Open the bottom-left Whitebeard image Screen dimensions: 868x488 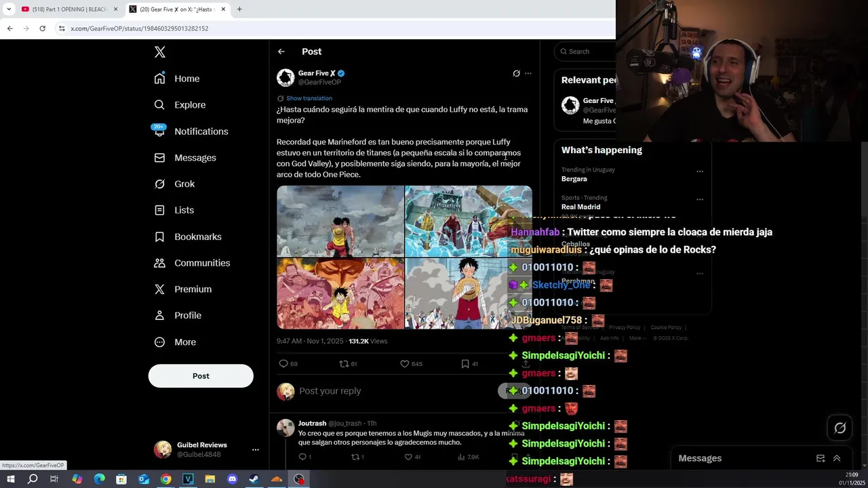(x=340, y=293)
